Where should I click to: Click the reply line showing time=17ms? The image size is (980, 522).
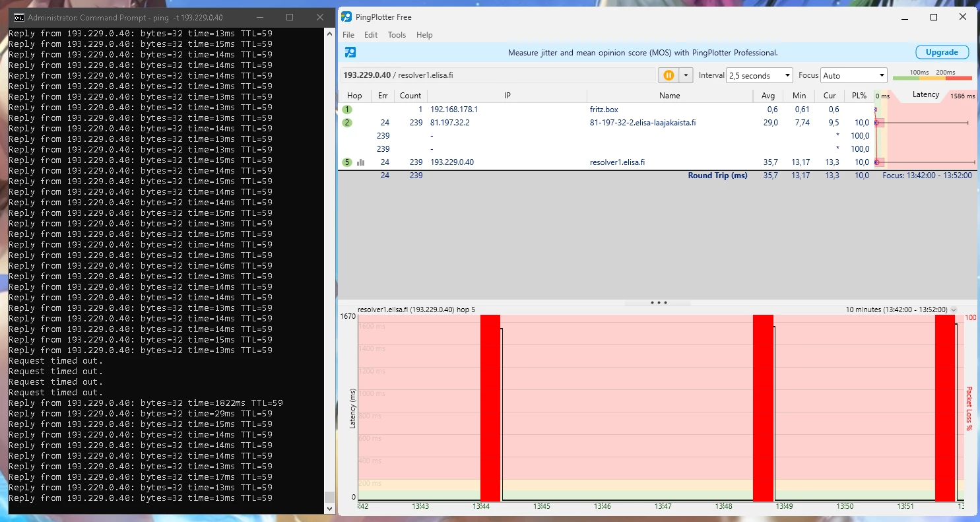pos(141,477)
